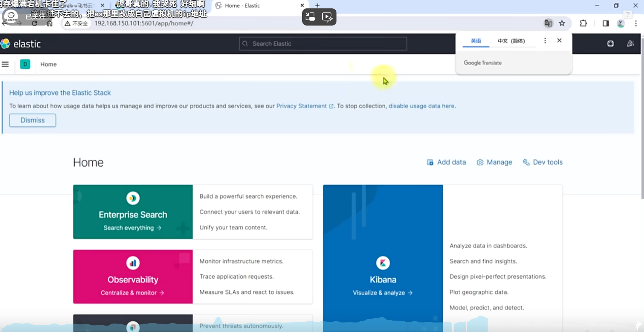Click the picture-in-picture overlay icon
Image resolution: width=644 pixels, height=332 pixels.
[x=311, y=17]
